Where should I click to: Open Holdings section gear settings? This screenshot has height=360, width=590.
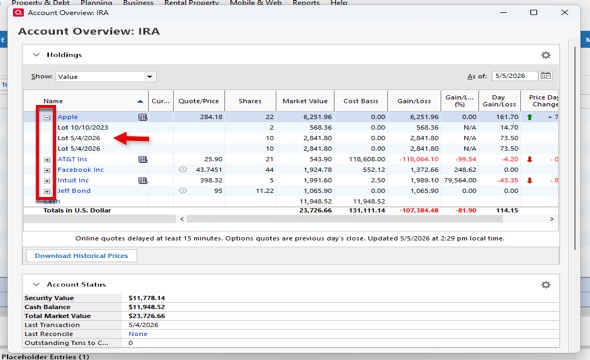(546, 55)
